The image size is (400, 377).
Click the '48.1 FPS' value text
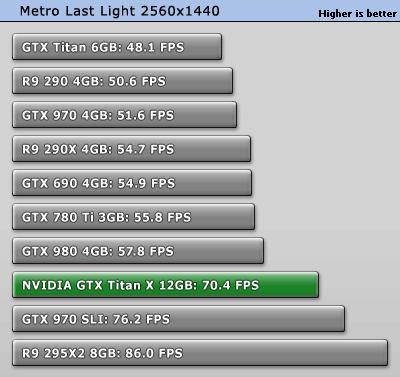[x=155, y=47]
